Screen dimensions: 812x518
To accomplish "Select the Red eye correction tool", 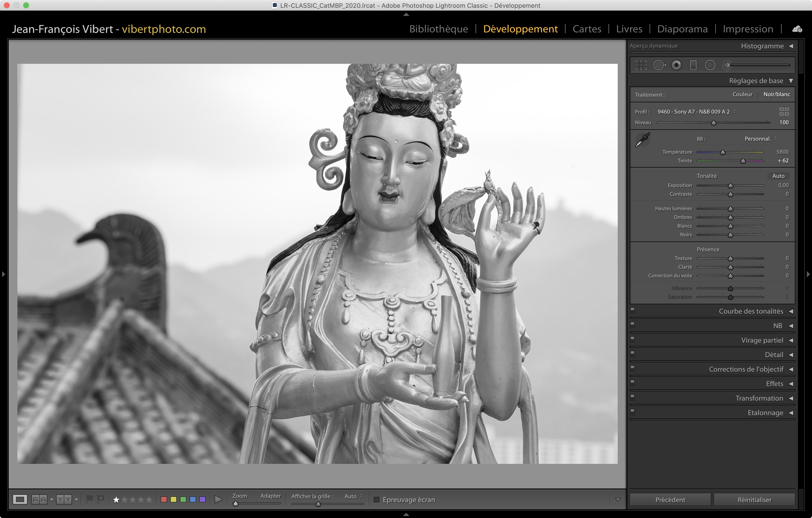I will [x=676, y=65].
